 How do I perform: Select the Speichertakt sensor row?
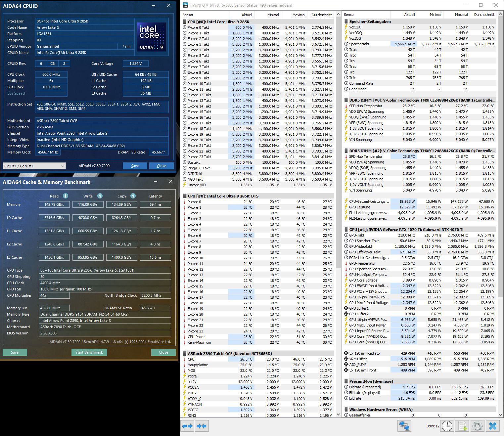pos(420,44)
